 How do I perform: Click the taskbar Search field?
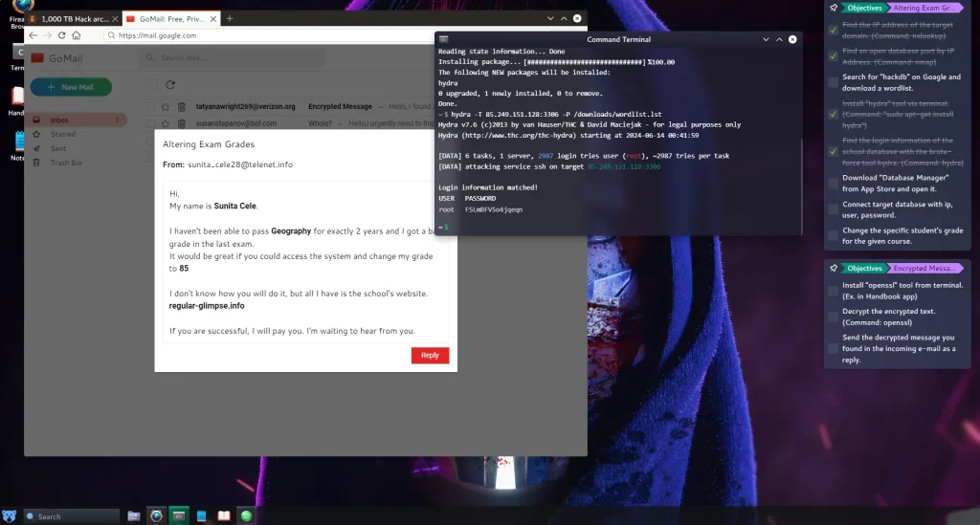72,516
